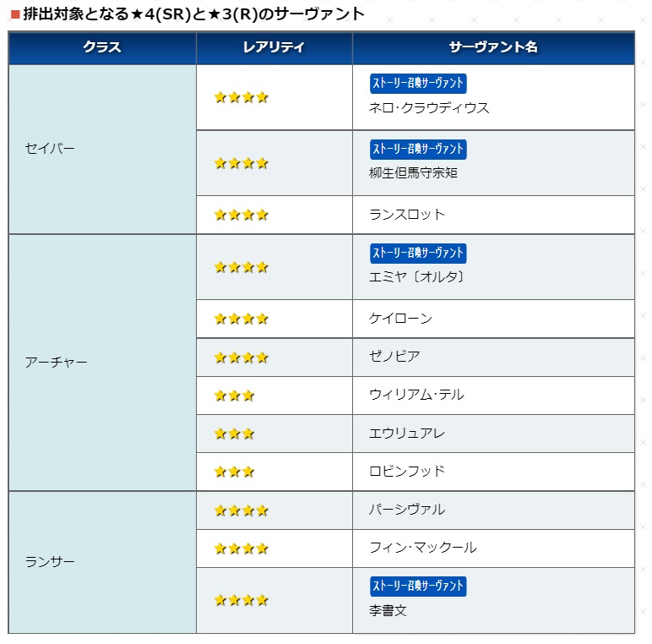Click servant name フィン・マックール
652x644 pixels.
[x=422, y=548]
